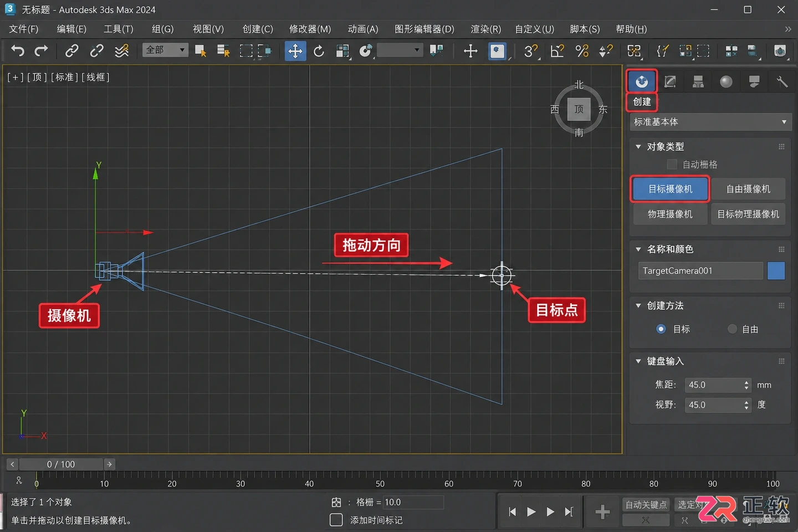Toggle Window/Crossing selection mode
This screenshot has height=532, width=798.
265,51
